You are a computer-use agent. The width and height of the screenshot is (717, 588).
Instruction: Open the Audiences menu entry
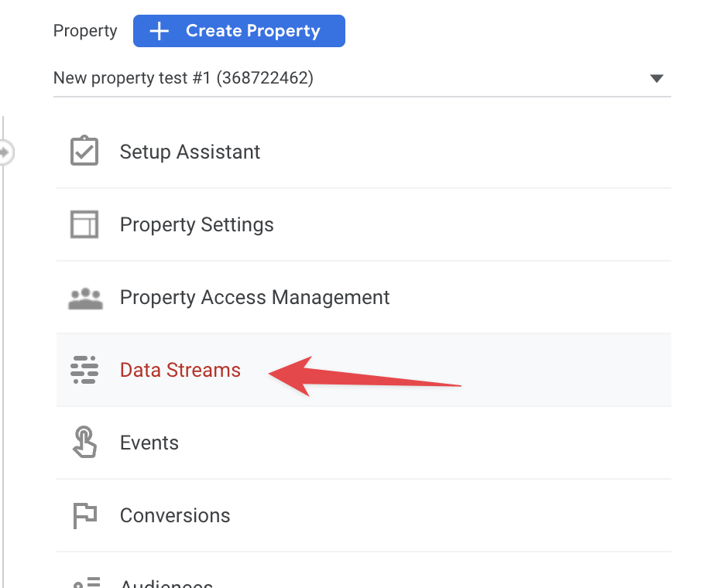[363, 571]
